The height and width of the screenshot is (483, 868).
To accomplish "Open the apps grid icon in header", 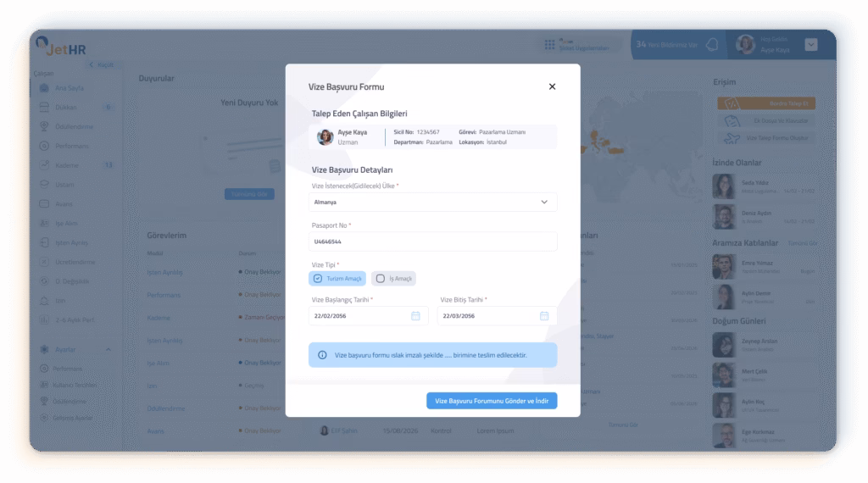I will coord(550,45).
